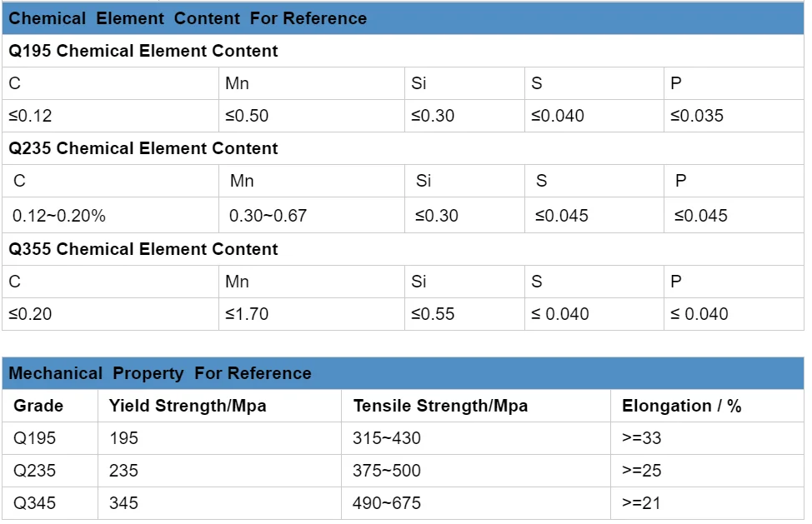Click the Mechanical Property For Reference header
The height and width of the screenshot is (524, 812).
[160, 373]
